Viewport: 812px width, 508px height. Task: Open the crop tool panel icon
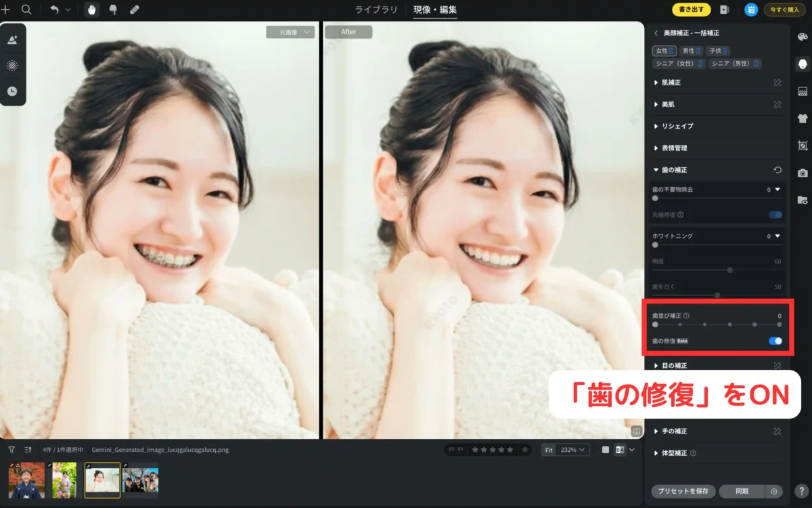click(x=803, y=146)
